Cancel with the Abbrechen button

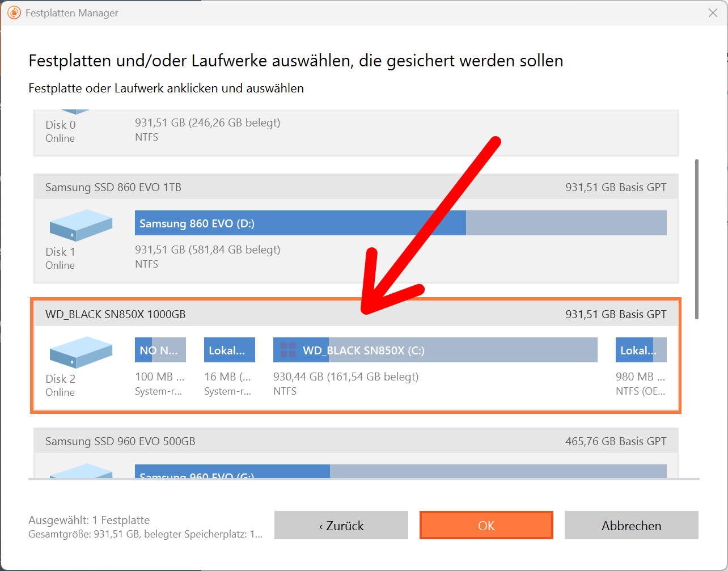click(632, 525)
